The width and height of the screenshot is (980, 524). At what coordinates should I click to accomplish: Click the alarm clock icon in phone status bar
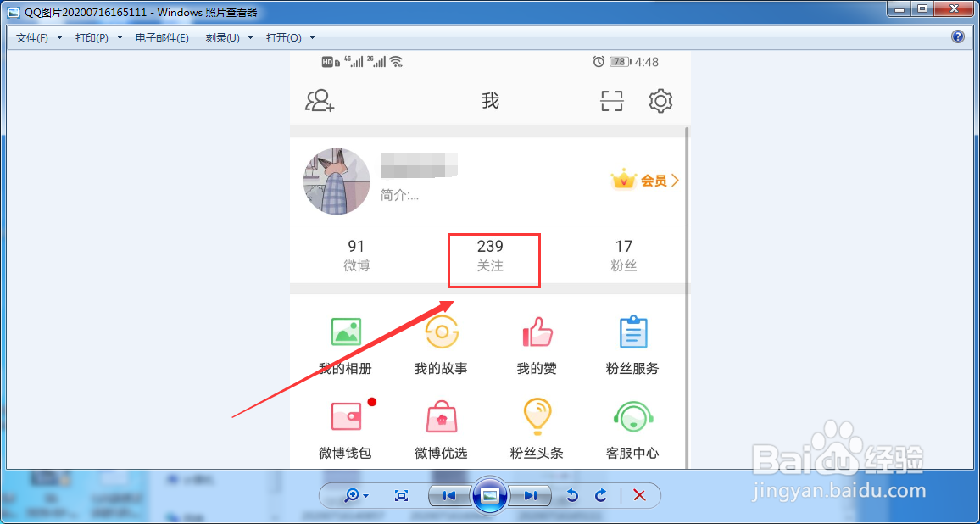pos(599,61)
